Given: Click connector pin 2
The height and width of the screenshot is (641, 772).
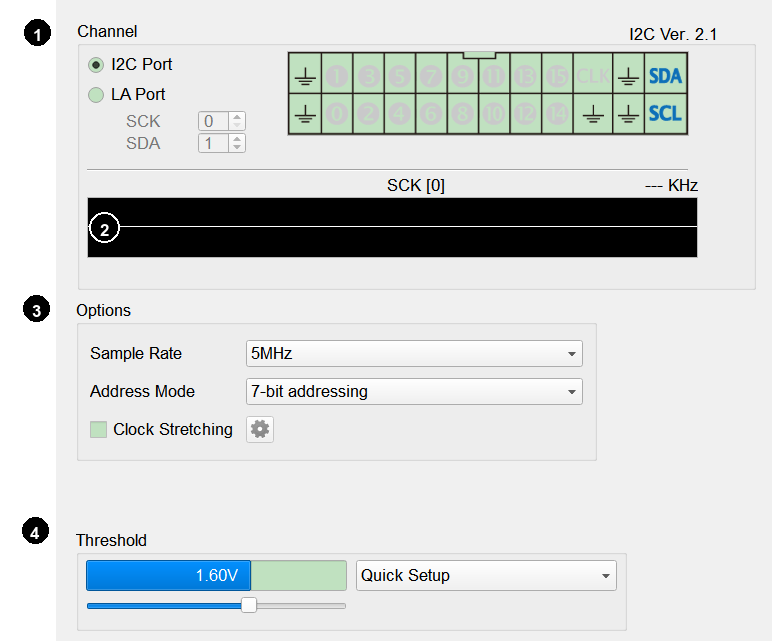Looking at the screenshot, I should pos(368,114).
